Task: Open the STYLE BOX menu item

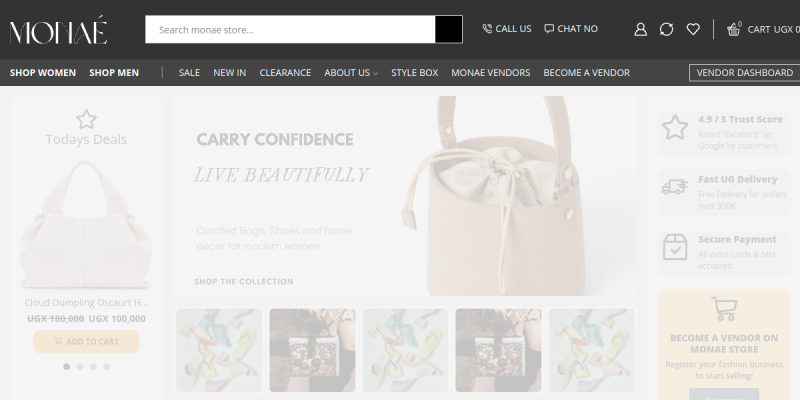Action: 415,72
